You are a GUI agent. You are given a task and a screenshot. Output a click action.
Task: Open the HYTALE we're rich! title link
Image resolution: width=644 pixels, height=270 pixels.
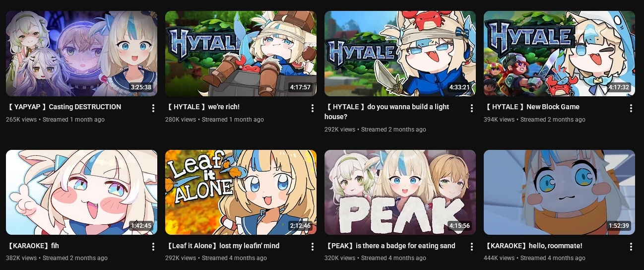[202, 107]
